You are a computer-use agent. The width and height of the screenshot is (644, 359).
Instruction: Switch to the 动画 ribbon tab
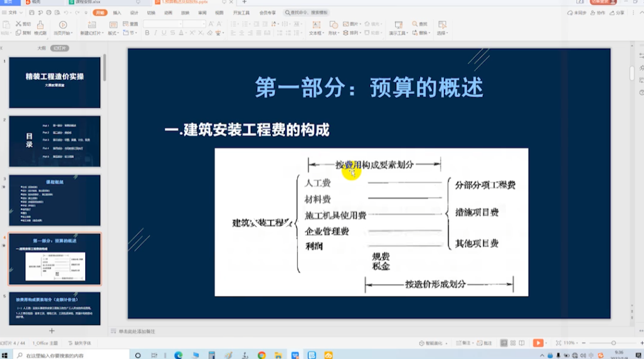(x=168, y=13)
